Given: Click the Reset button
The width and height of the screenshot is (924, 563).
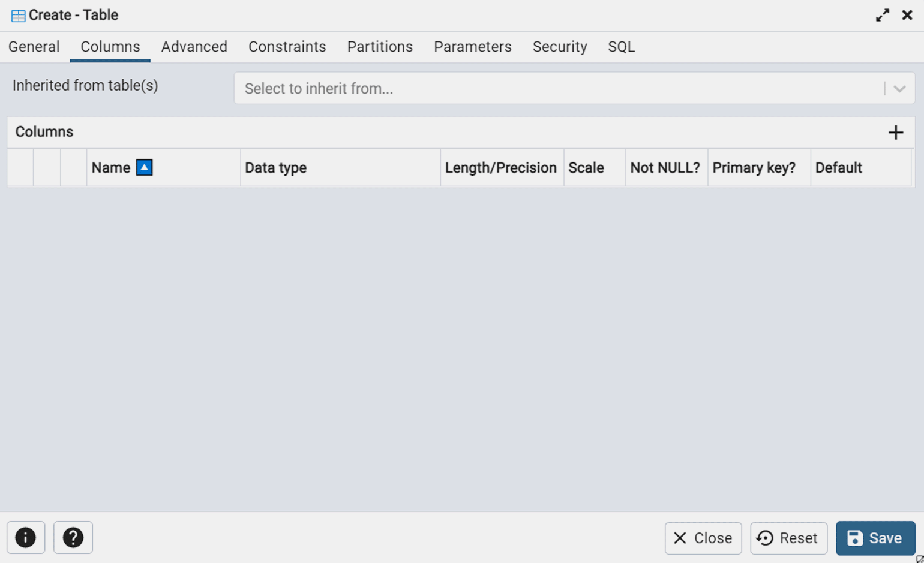Looking at the screenshot, I should pos(788,538).
